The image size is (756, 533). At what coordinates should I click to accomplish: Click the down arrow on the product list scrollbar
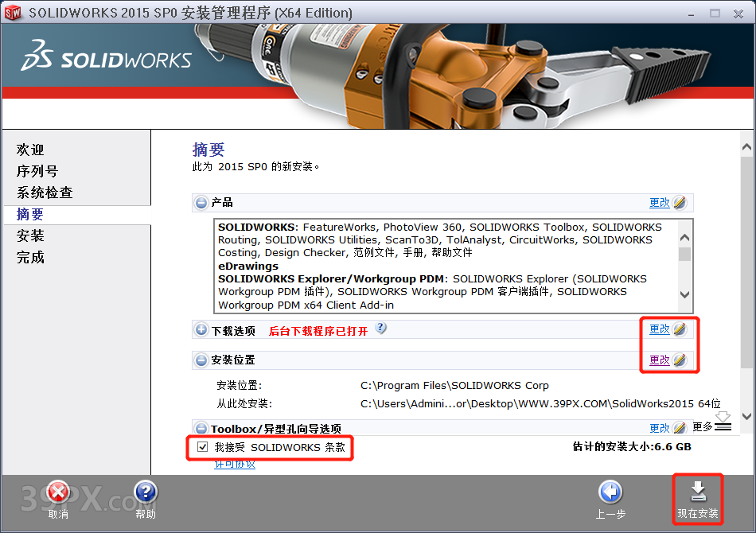click(684, 296)
